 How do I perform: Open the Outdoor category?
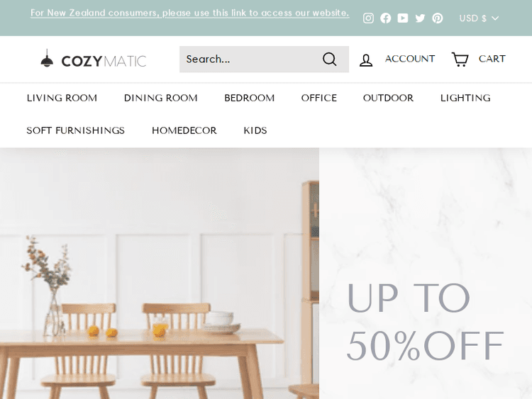pos(389,98)
